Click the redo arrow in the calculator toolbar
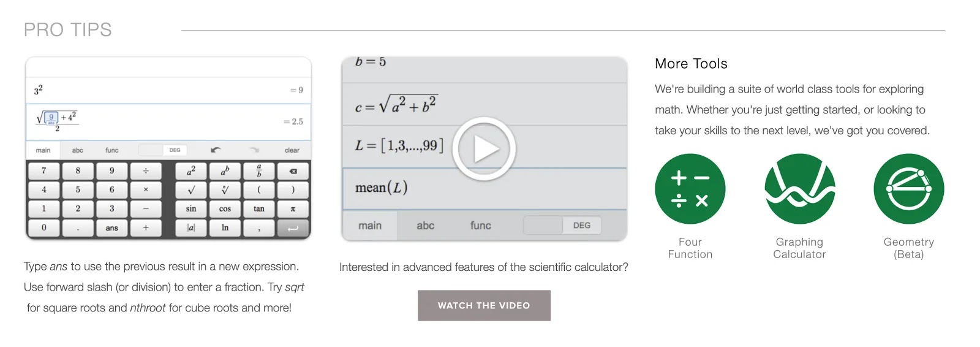This screenshot has width=980, height=347. pyautogui.click(x=254, y=150)
